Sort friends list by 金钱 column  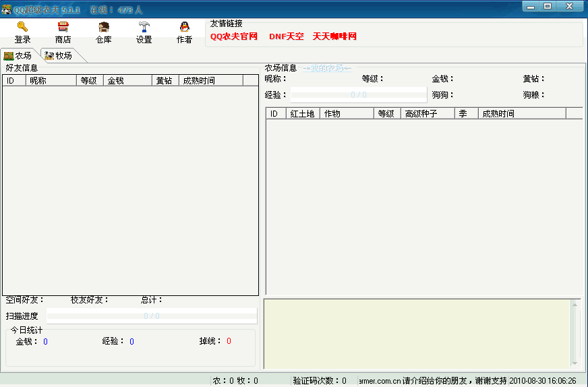pos(127,80)
